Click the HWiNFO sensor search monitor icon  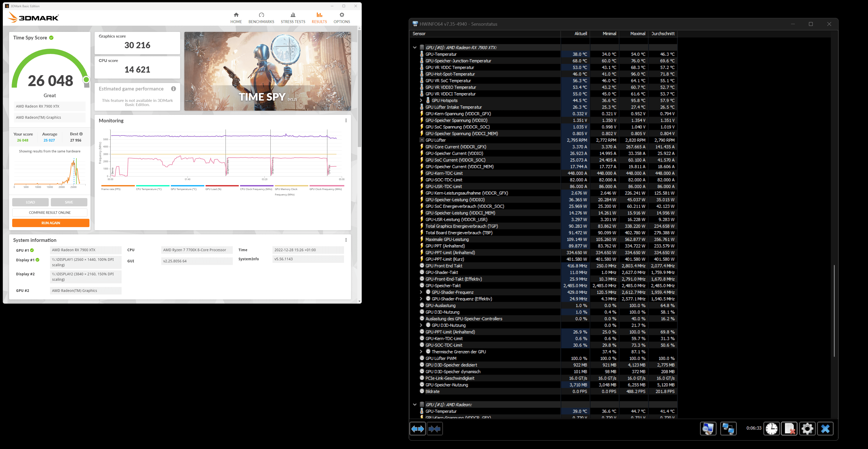[708, 429]
